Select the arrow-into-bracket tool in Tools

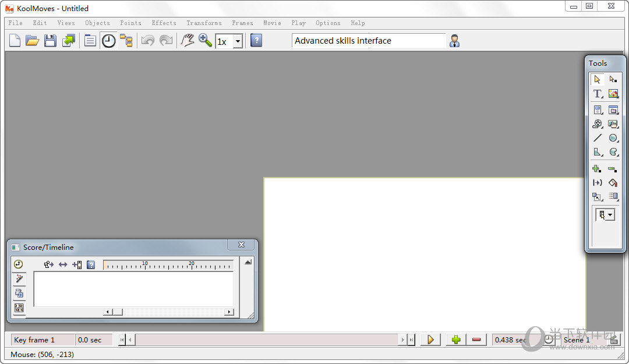[x=598, y=183]
